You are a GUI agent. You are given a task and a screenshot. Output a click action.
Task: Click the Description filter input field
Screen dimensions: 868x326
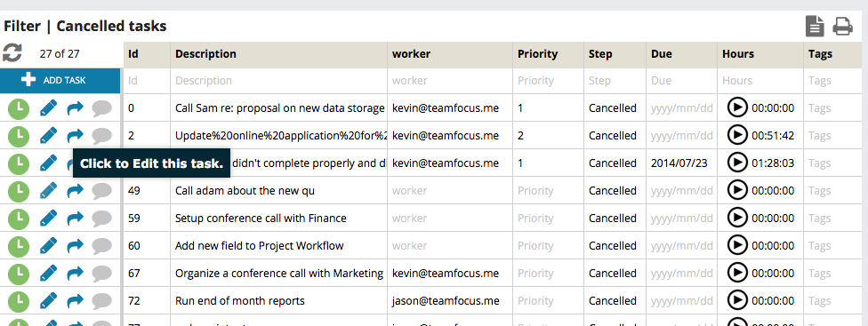[x=279, y=81]
